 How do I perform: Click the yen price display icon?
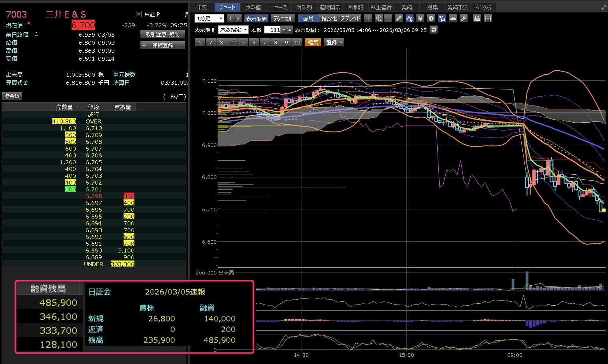pyautogui.click(x=420, y=18)
